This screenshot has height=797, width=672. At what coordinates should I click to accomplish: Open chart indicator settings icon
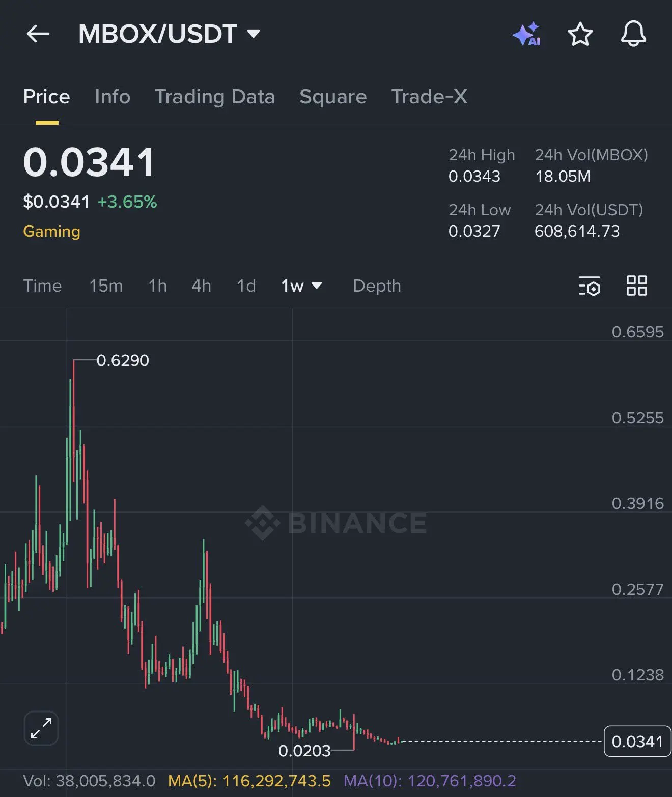click(x=590, y=286)
